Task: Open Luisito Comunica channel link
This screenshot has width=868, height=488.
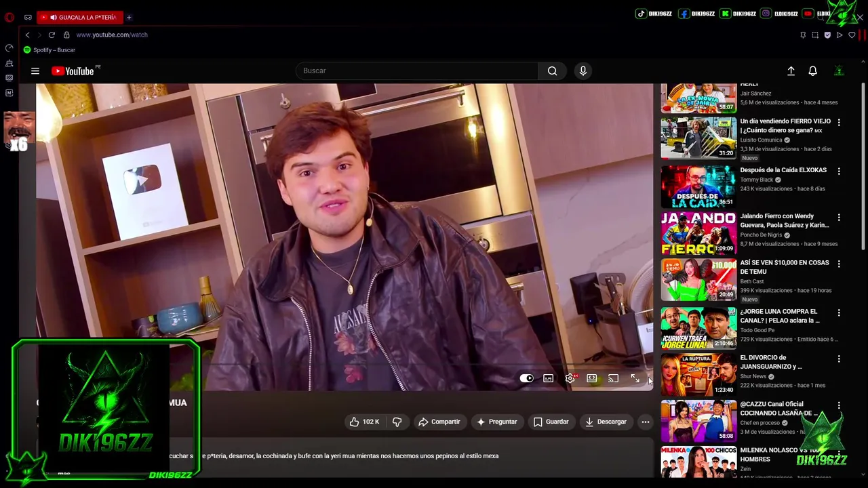Action: [761, 140]
